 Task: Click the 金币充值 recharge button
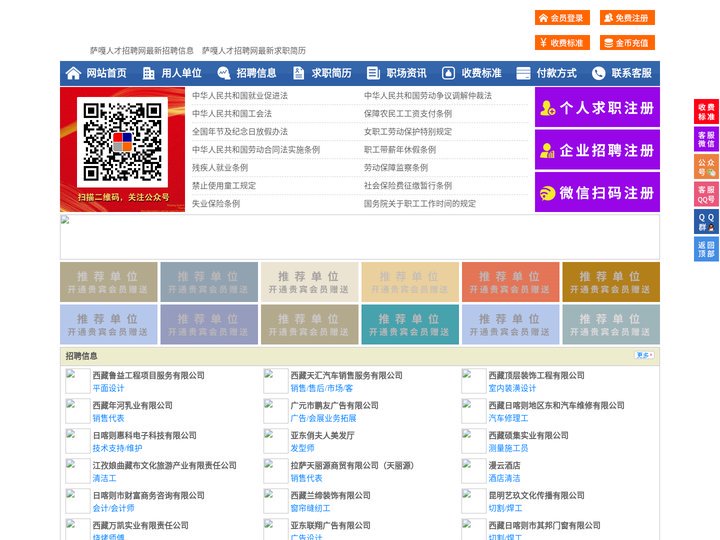tap(627, 43)
